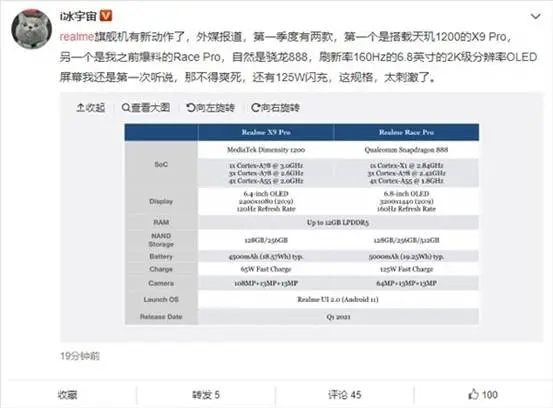Open comments via 评论 45
Screen dimensions: 553x408
pyautogui.click(x=345, y=395)
